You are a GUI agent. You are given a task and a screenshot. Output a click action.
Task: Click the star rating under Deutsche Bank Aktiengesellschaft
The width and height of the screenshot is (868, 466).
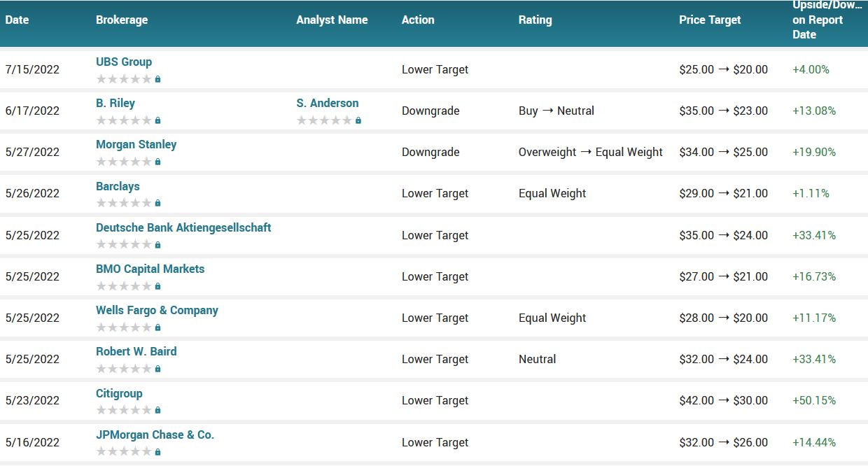(x=124, y=245)
